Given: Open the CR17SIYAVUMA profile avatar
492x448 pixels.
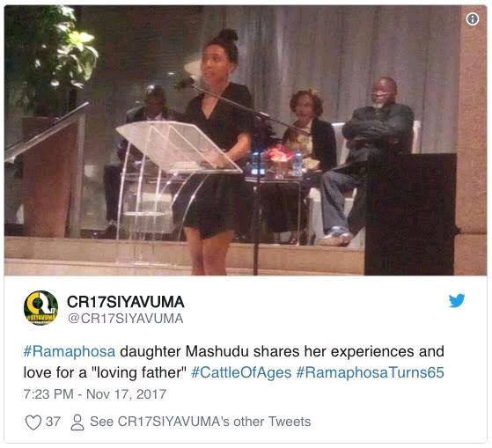Looking at the screenshot, I should [40, 308].
